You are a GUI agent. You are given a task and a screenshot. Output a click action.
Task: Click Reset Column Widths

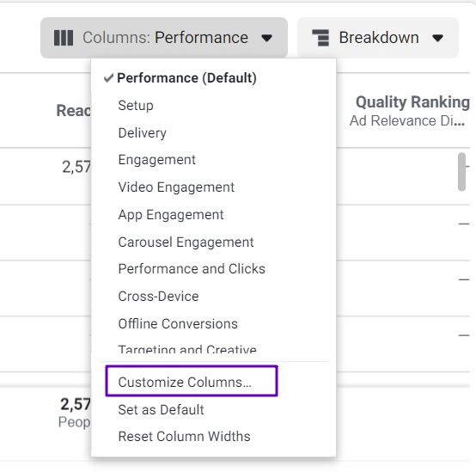click(x=184, y=437)
